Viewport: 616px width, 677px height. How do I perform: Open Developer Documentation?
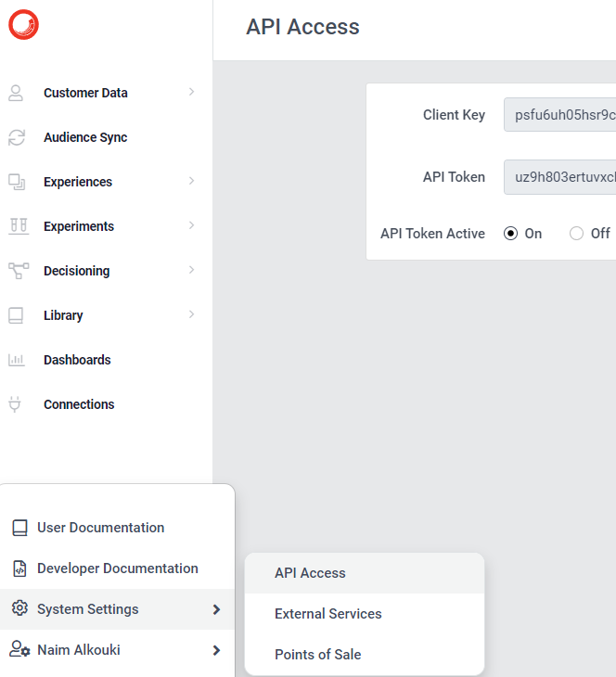click(x=117, y=568)
